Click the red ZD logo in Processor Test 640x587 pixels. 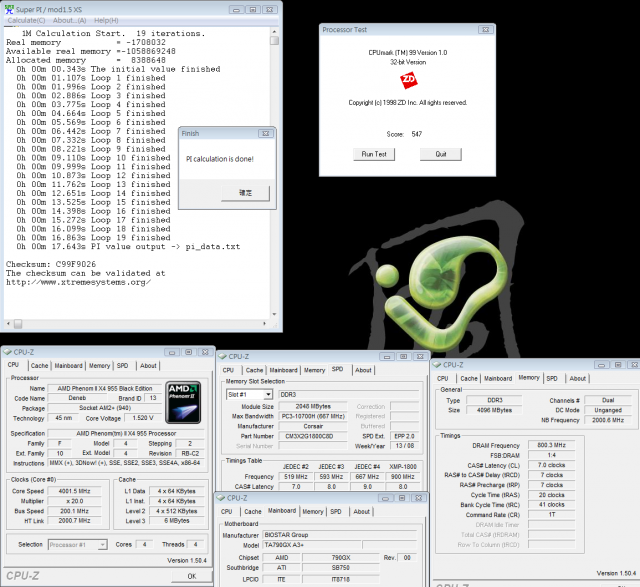pos(408,80)
